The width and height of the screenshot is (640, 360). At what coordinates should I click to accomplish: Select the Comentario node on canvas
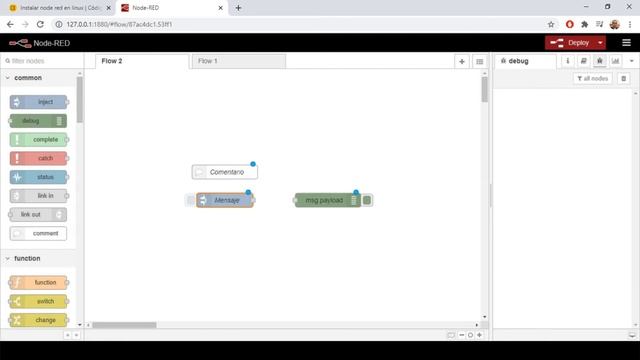(225, 172)
